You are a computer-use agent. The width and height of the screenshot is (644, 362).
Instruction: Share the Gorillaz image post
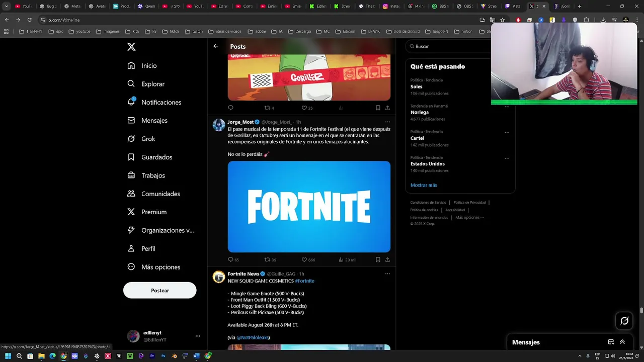[x=387, y=108]
